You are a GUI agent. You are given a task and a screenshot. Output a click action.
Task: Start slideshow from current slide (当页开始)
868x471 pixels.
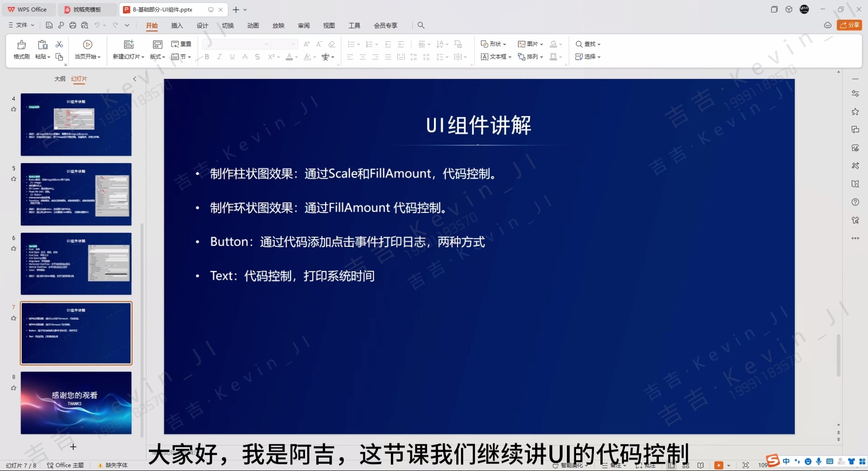point(87,49)
